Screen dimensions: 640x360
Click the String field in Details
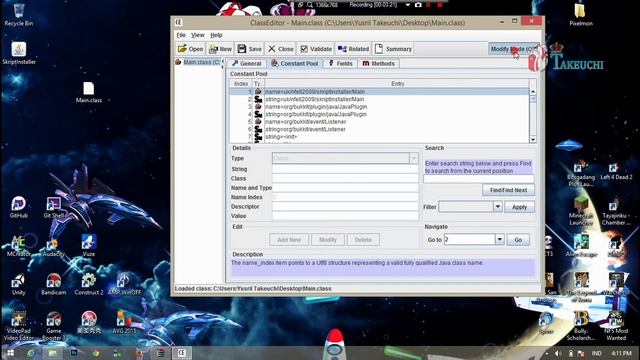345,169
